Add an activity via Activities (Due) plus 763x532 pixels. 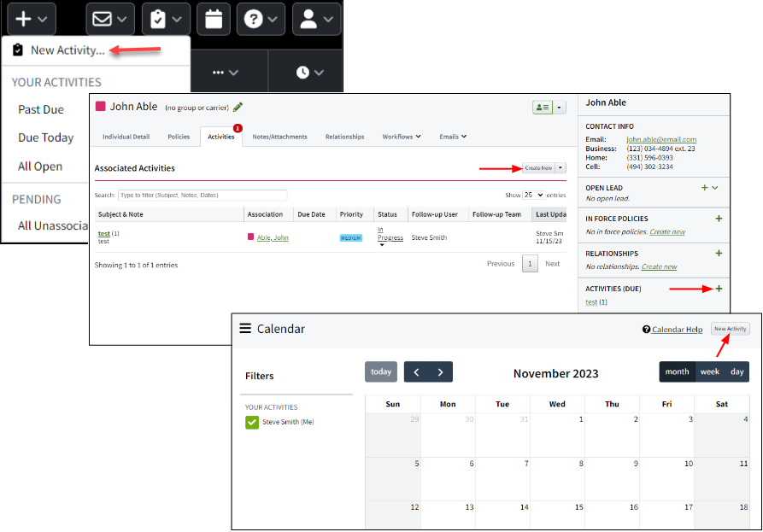(x=719, y=289)
